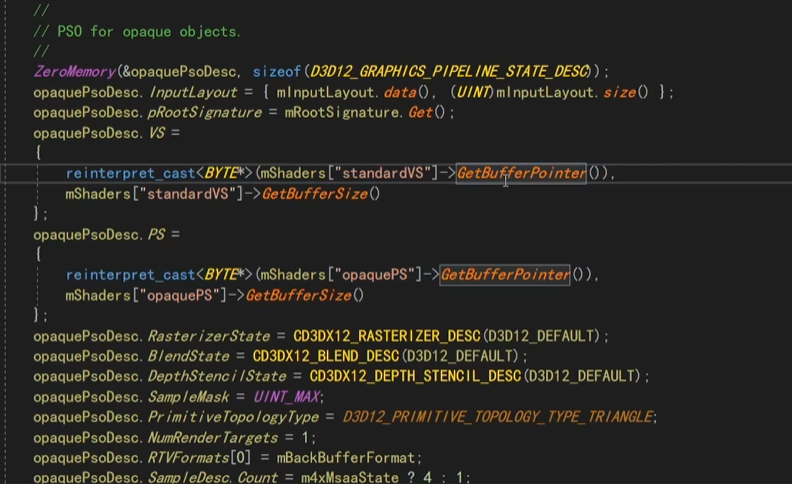This screenshot has height=484, width=792.
Task: Click the ZeroMemory macro call
Action: pos(75,72)
